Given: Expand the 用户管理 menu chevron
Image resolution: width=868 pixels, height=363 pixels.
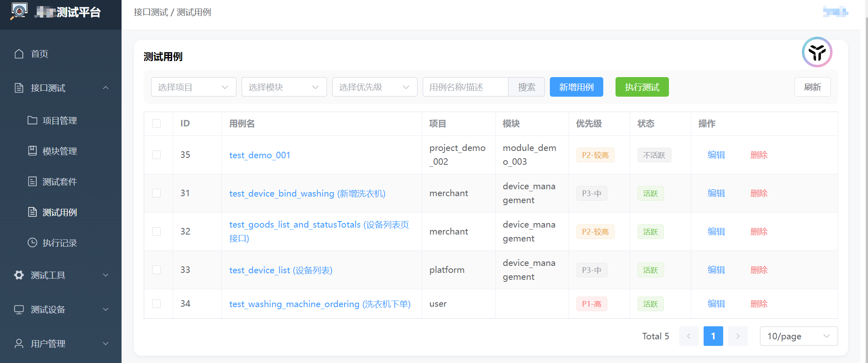Looking at the screenshot, I should pyautogui.click(x=106, y=343).
